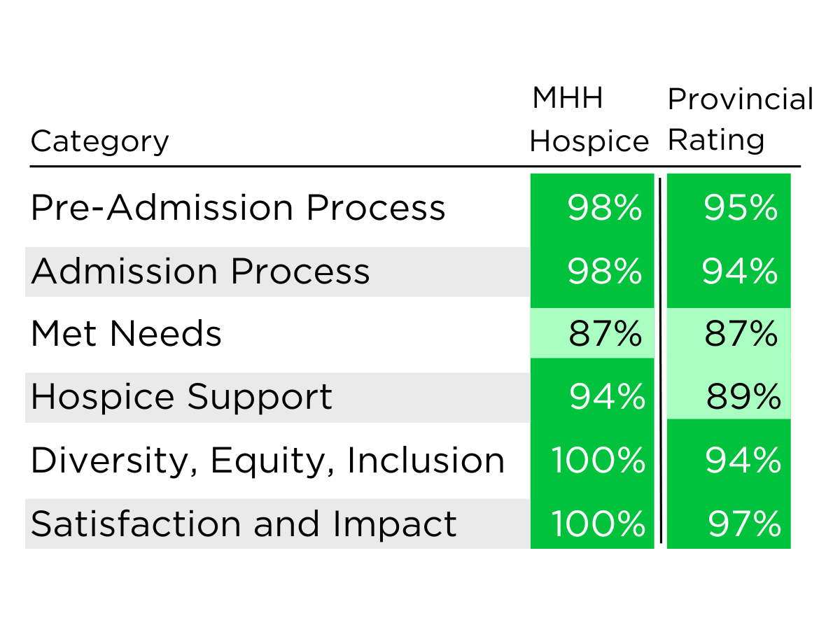
Task: Click the Satisfaction and Impact row label
Action: pyautogui.click(x=244, y=524)
